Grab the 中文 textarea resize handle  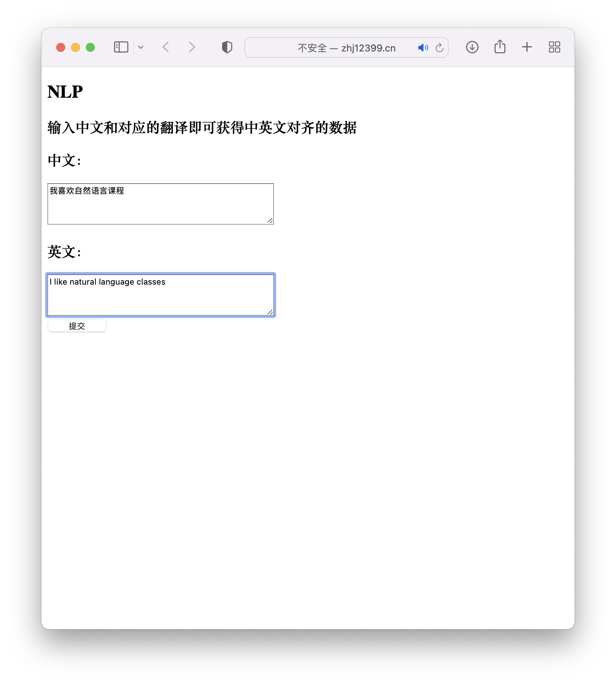click(x=270, y=221)
